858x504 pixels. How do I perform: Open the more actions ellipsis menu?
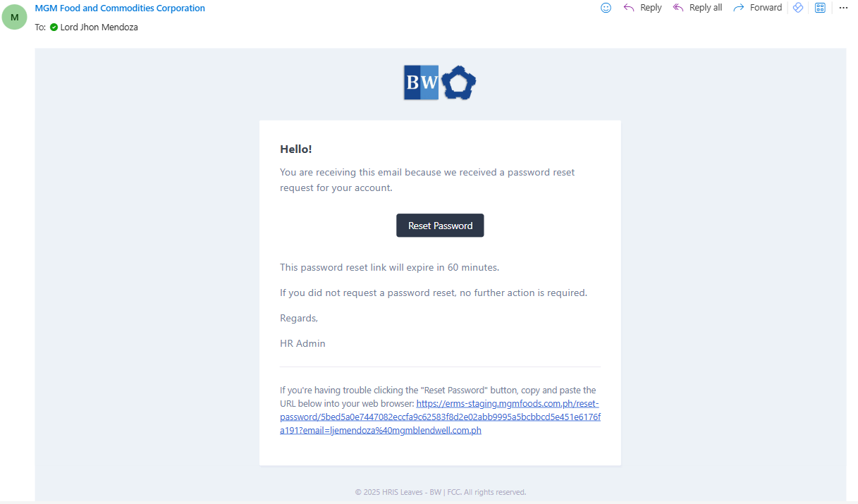point(843,8)
